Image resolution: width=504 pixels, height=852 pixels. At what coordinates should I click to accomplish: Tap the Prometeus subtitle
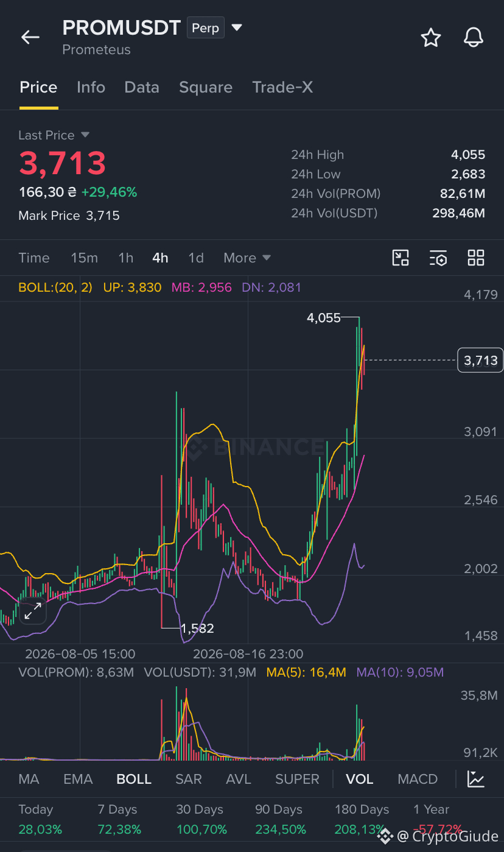tap(96, 50)
